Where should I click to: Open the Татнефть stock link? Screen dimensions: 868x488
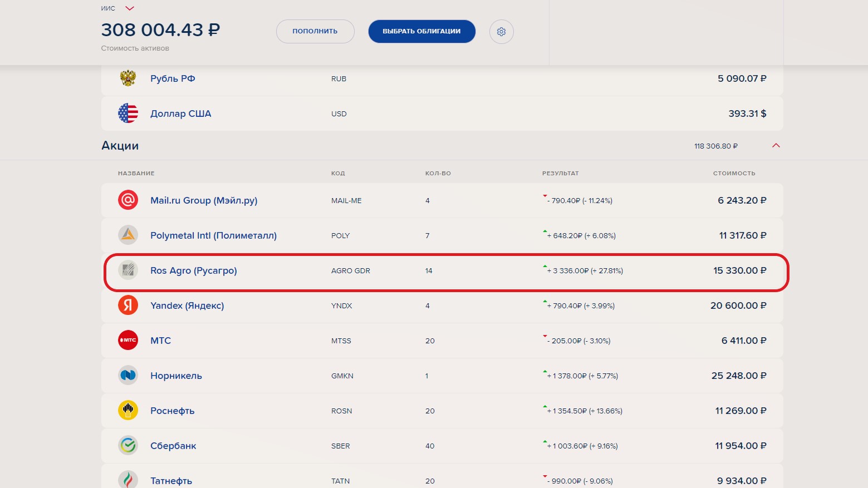171,481
